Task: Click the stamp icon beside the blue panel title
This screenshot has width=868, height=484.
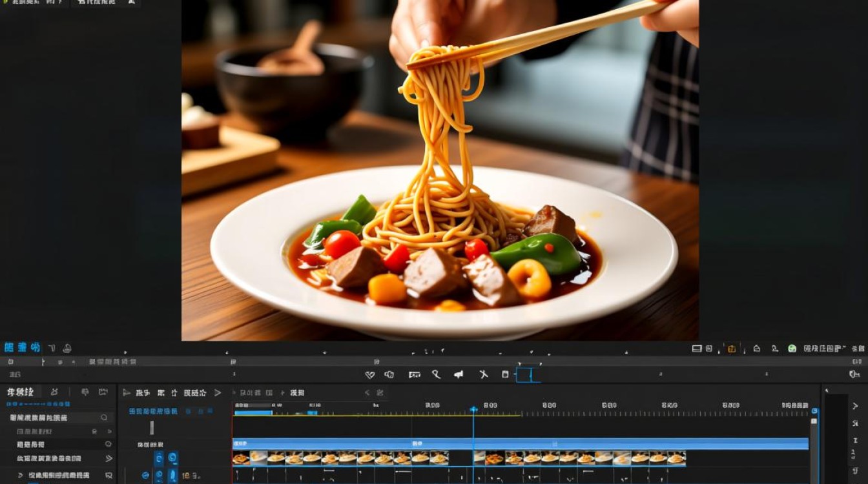Action: coord(67,348)
